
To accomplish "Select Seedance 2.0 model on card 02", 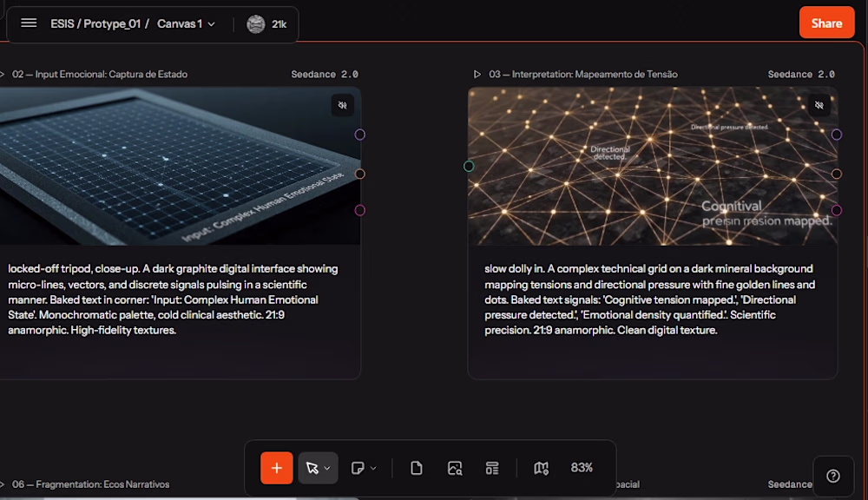I will coord(325,74).
